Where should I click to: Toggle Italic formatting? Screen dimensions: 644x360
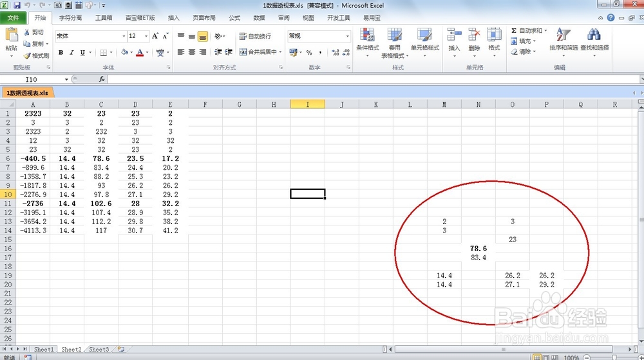point(71,53)
